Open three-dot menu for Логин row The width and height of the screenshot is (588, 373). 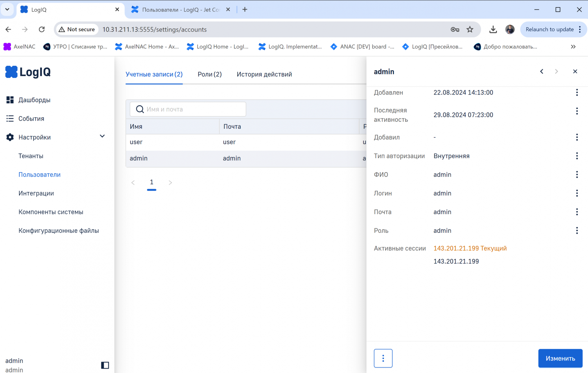tap(577, 193)
